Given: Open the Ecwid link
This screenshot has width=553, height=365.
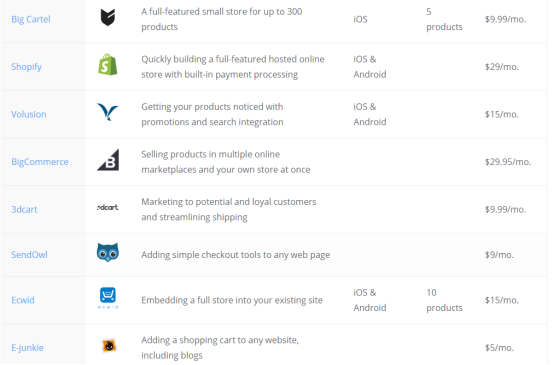Looking at the screenshot, I should [x=23, y=300].
